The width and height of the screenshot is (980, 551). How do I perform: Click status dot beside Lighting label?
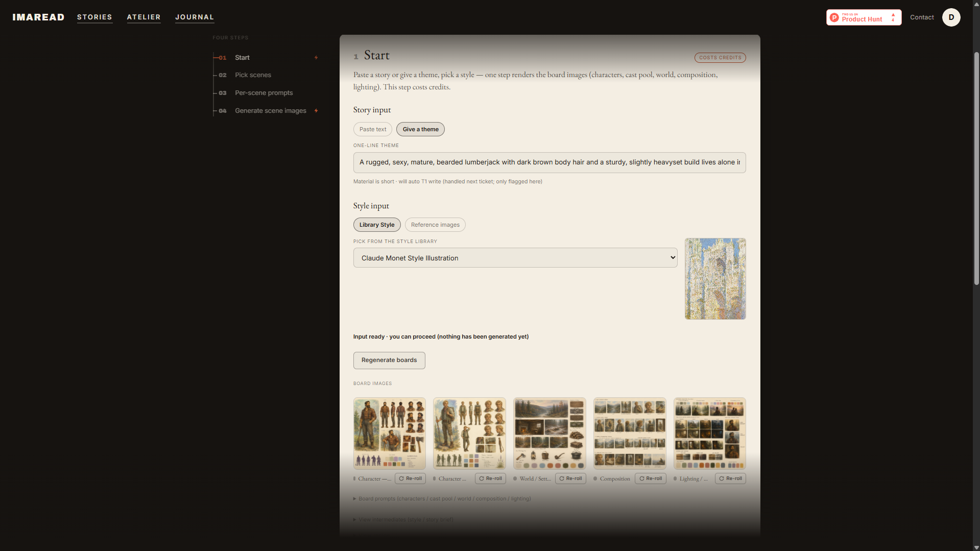675,479
